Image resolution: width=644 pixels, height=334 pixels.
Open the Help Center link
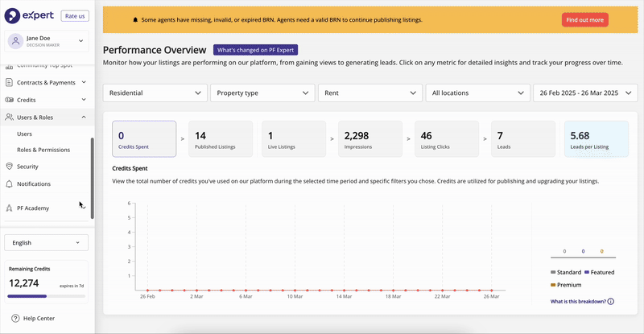pyautogui.click(x=39, y=318)
